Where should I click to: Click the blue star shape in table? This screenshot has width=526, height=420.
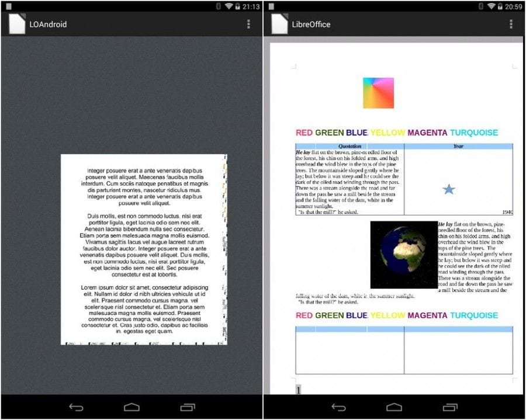coord(449,189)
